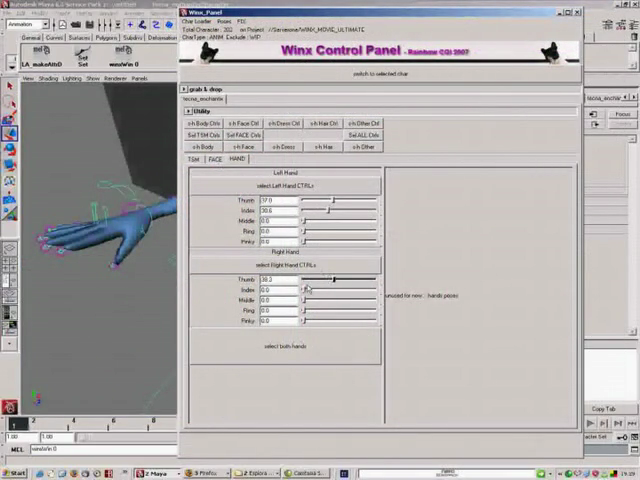Run the LA_makeAttrD shelf script
This screenshot has width=640, height=480.
point(42,56)
